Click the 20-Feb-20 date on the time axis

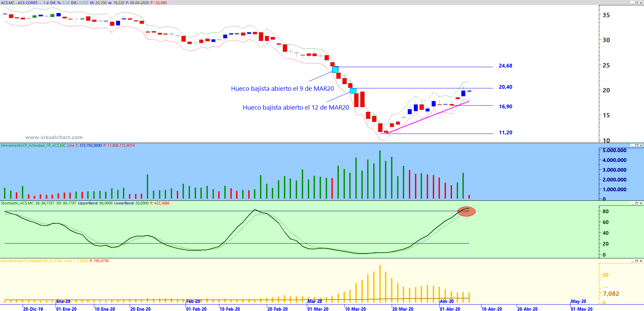[x=278, y=309]
